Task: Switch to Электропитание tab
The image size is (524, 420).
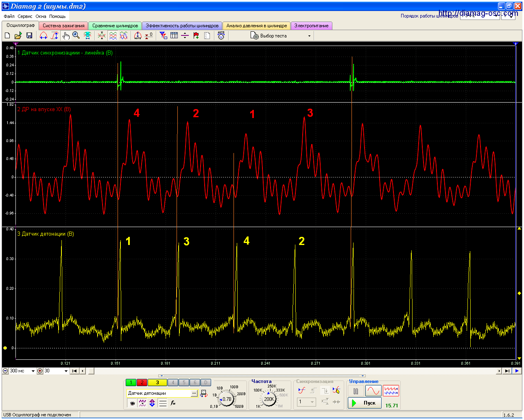Action: pos(311,26)
